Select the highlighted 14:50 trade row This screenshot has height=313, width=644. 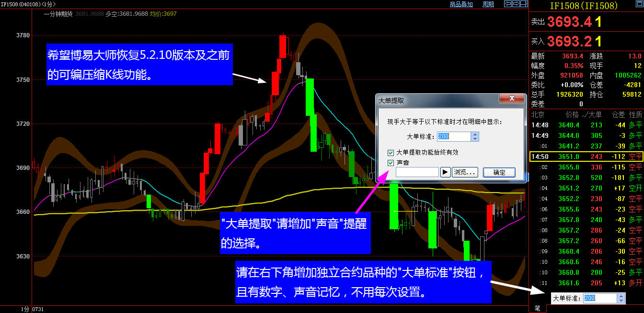(586, 156)
